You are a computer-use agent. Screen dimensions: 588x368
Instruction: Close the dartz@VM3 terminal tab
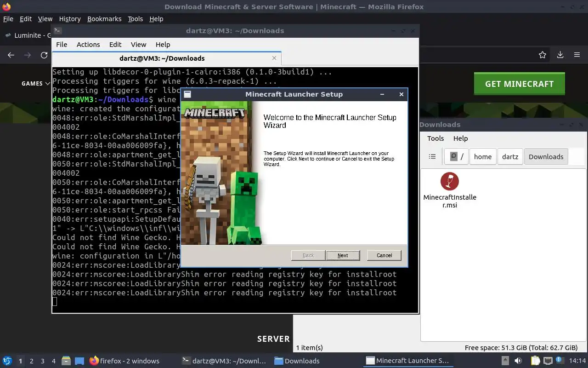pyautogui.click(x=274, y=58)
